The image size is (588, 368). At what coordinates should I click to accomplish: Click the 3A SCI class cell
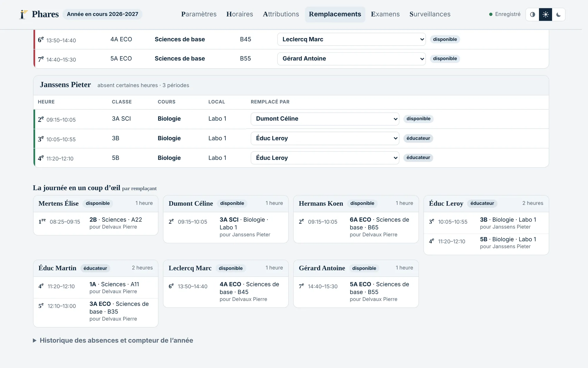[x=121, y=119]
